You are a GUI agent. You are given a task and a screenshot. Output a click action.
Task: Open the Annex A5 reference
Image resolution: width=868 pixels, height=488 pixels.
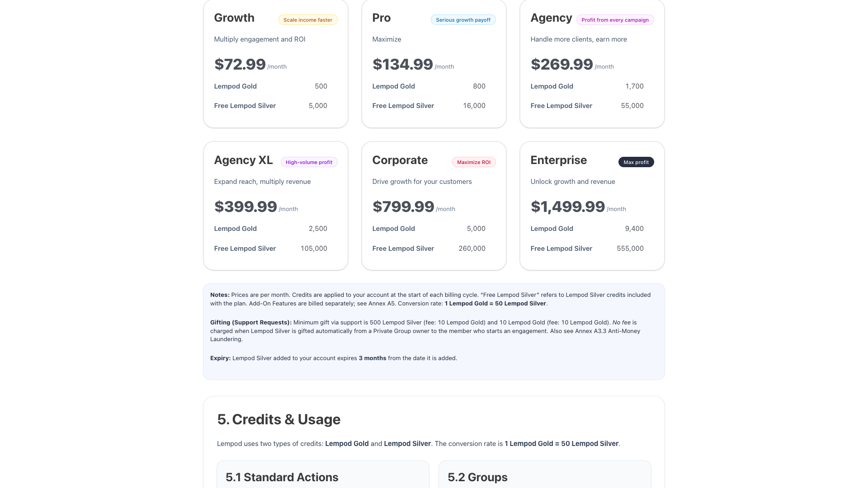click(x=381, y=303)
